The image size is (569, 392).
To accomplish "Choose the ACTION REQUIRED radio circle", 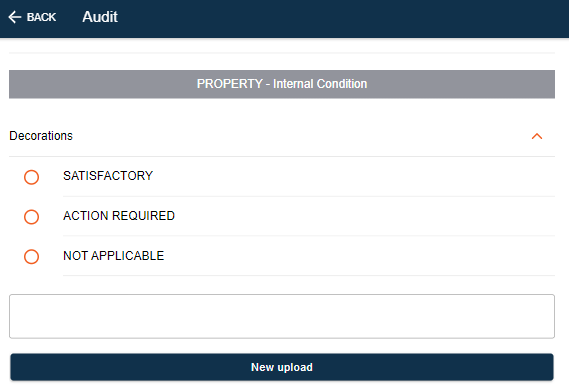I will click(32, 217).
